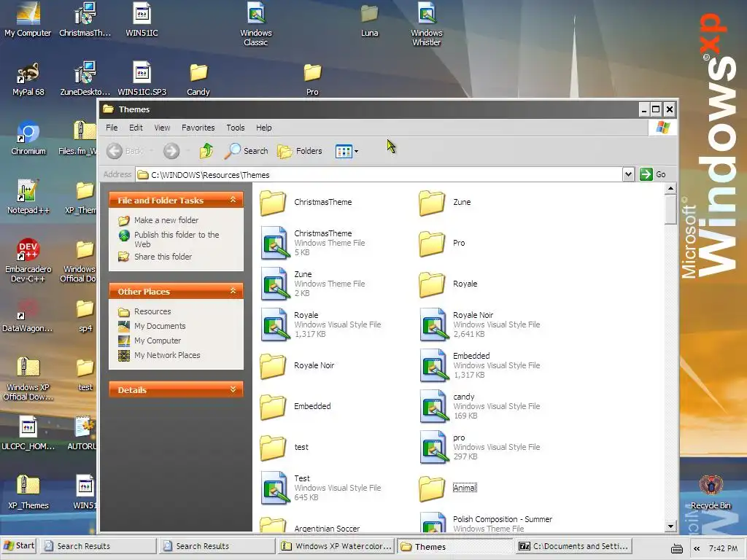This screenshot has height=560, width=747.
Task: Click the Up folder toolbar icon
Action: point(206,151)
